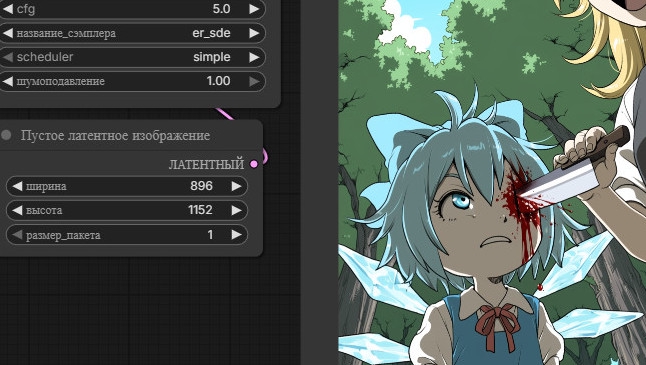Decrease высота with left arrow

coord(17,211)
